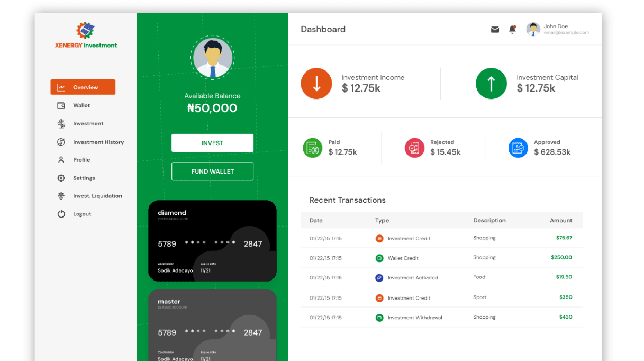Click the ₦50,000 available balance
Screen dimensions: 644x361
[x=212, y=108]
